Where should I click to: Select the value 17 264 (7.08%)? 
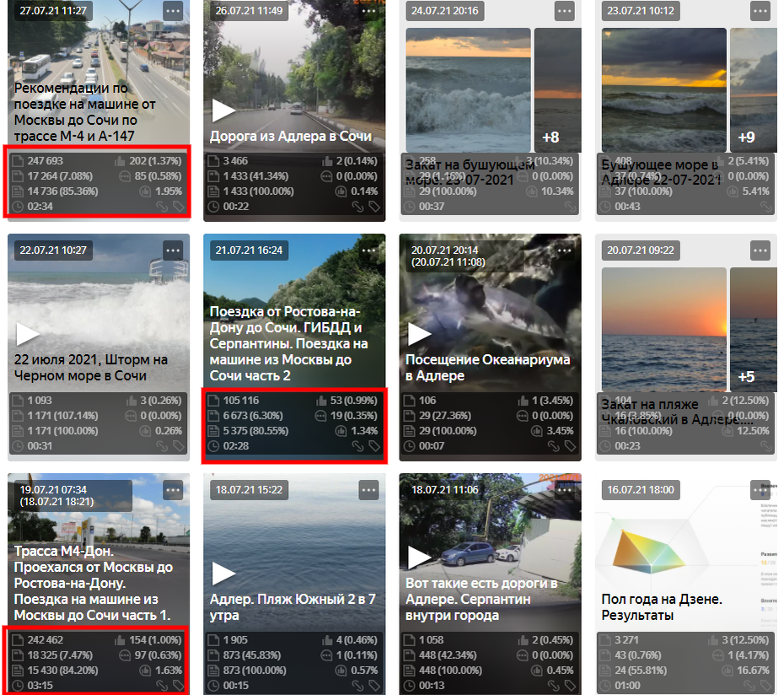pos(60,176)
